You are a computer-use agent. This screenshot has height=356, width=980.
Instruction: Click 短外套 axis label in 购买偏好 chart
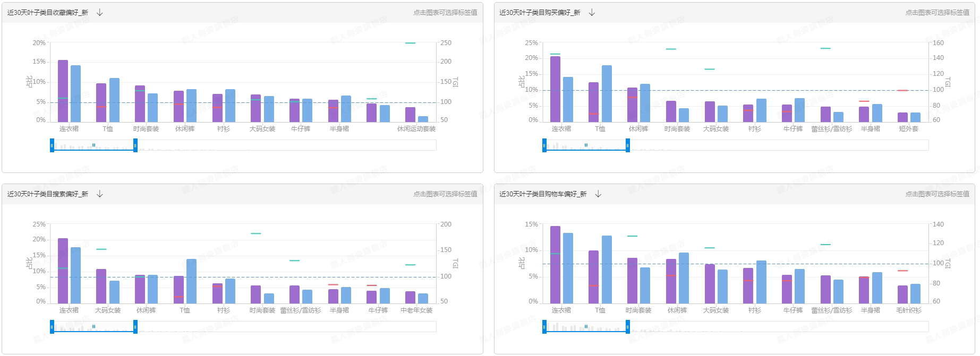tap(908, 129)
